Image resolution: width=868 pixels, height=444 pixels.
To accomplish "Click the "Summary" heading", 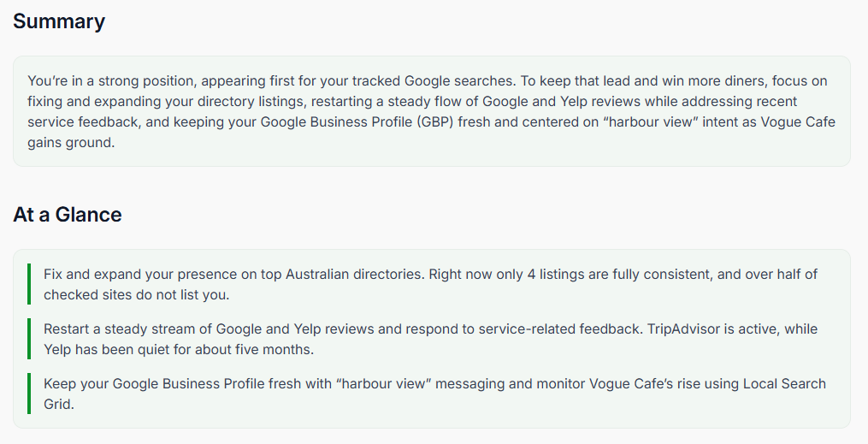I will [59, 21].
